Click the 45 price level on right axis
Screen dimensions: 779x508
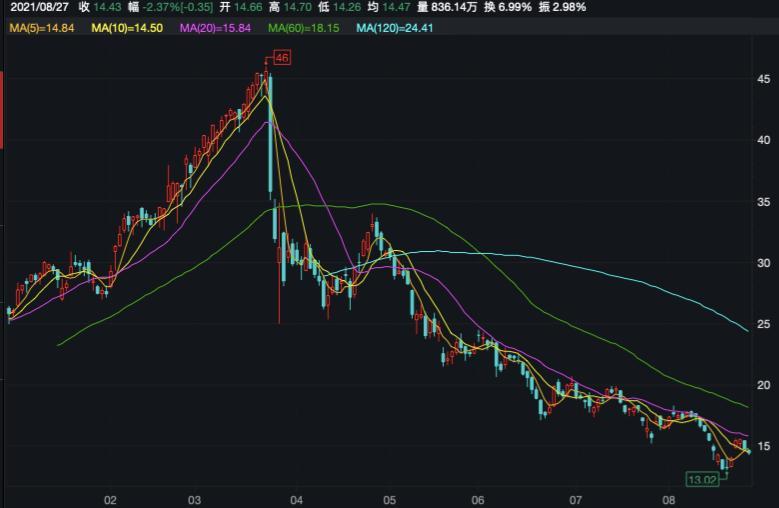coord(763,80)
